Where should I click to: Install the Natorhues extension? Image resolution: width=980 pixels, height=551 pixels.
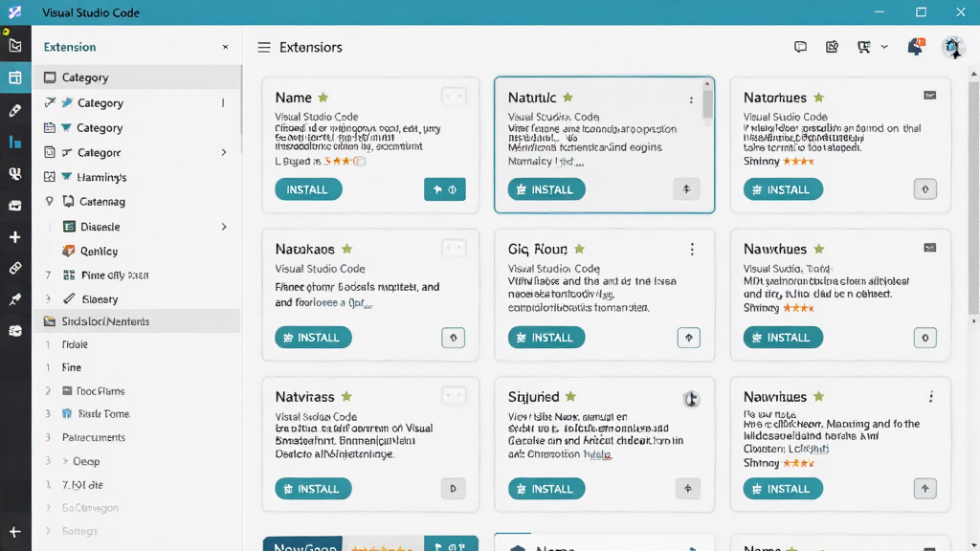click(x=783, y=189)
